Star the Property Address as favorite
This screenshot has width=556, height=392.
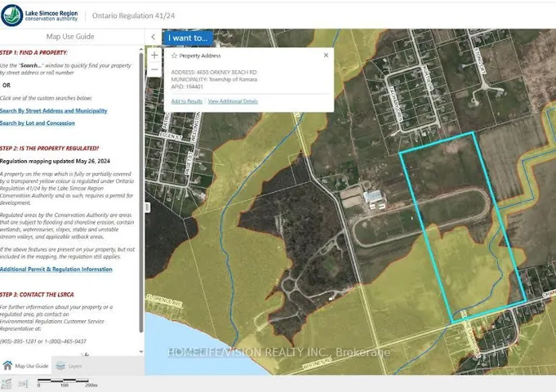point(174,56)
